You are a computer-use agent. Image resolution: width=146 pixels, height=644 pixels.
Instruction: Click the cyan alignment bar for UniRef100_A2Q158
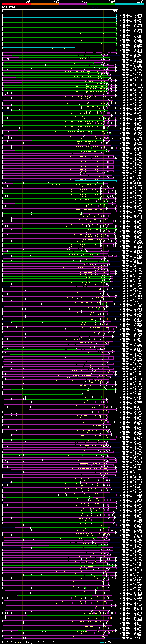coord(60,15)
